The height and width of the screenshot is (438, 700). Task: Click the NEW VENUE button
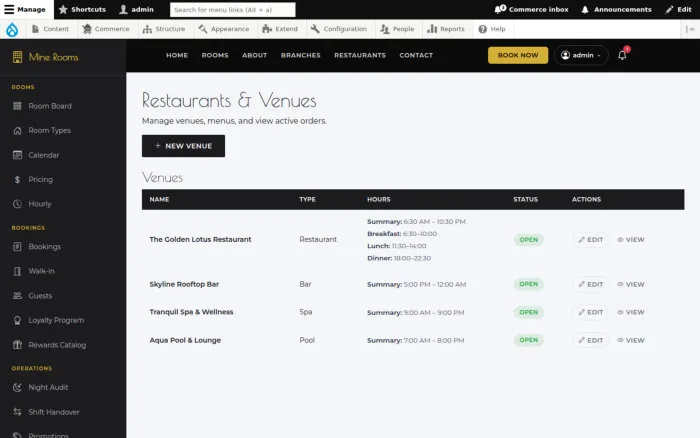183,146
